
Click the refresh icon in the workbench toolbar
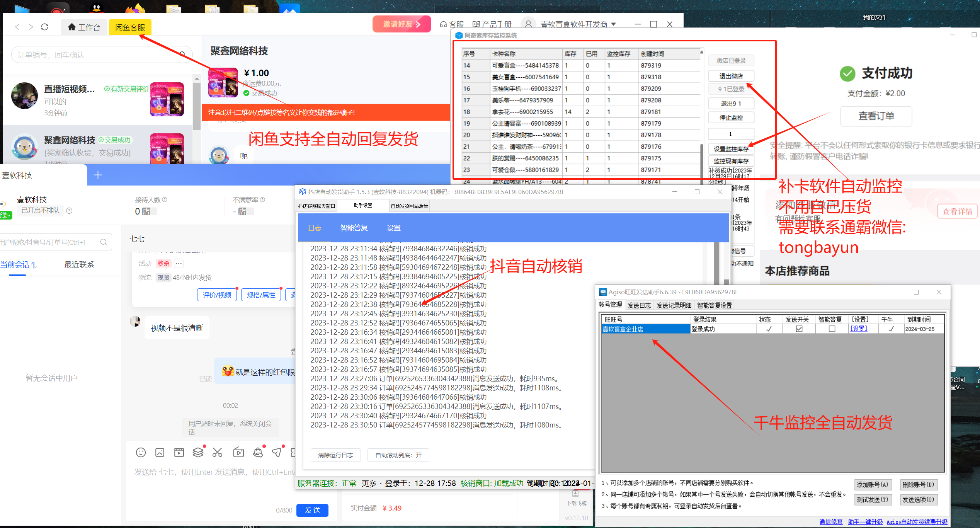click(44, 27)
